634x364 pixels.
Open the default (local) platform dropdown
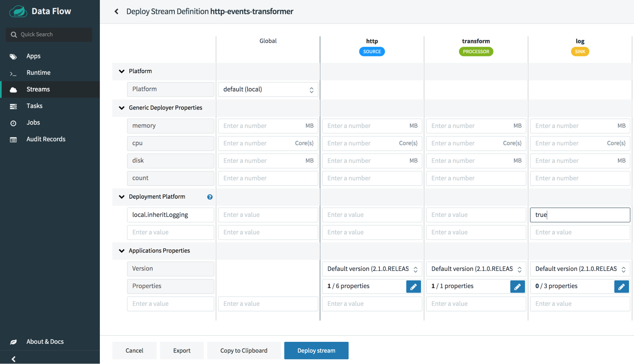268,89
